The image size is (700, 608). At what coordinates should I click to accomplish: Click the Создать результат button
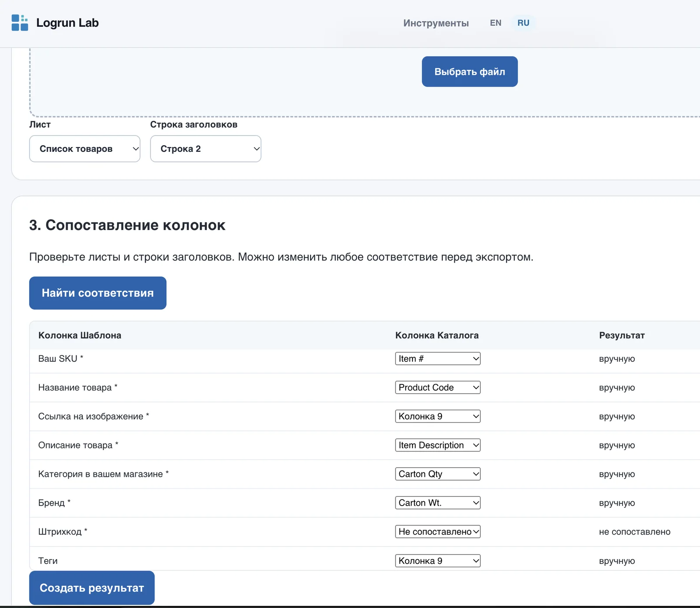pos(92,588)
